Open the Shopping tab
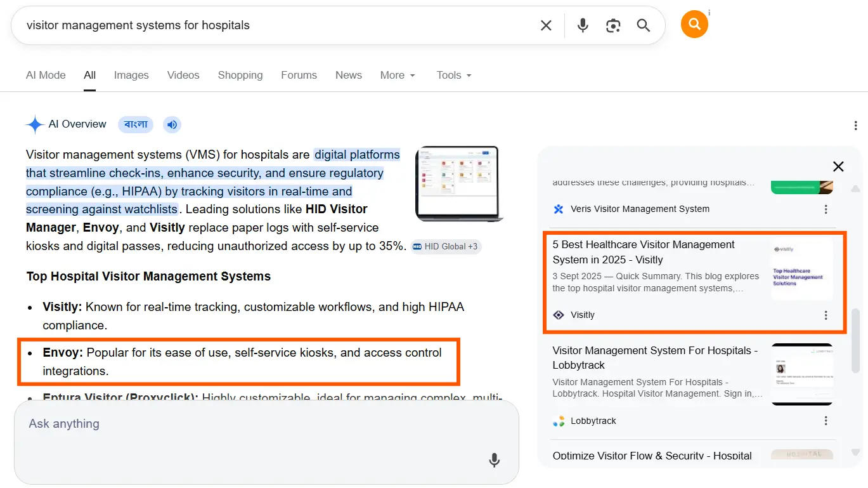 click(240, 75)
